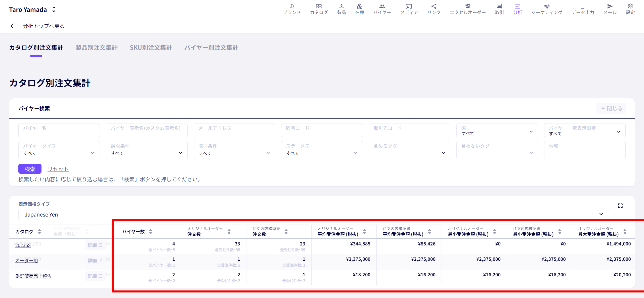Open バイヤータイプ dropdown
Image resolution: width=644 pixels, height=298 pixels.
[59, 150]
